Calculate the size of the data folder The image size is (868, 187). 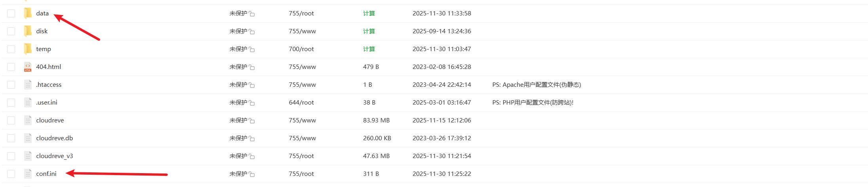[x=369, y=13]
